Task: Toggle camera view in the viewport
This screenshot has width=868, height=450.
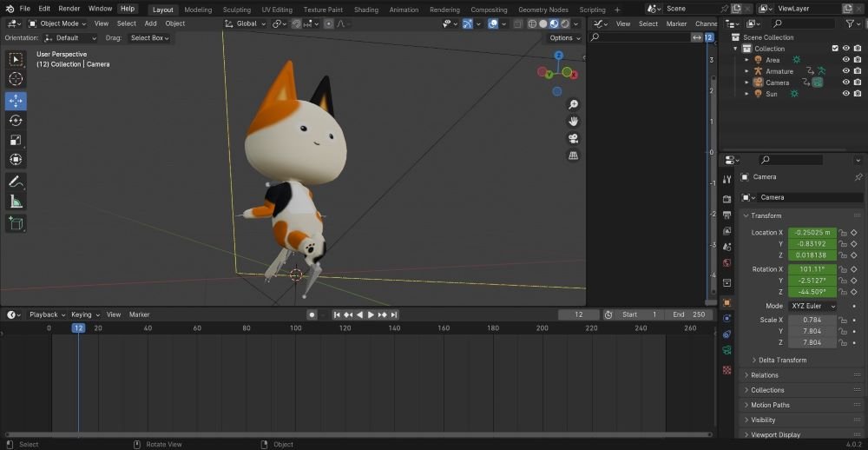Action: click(573, 139)
